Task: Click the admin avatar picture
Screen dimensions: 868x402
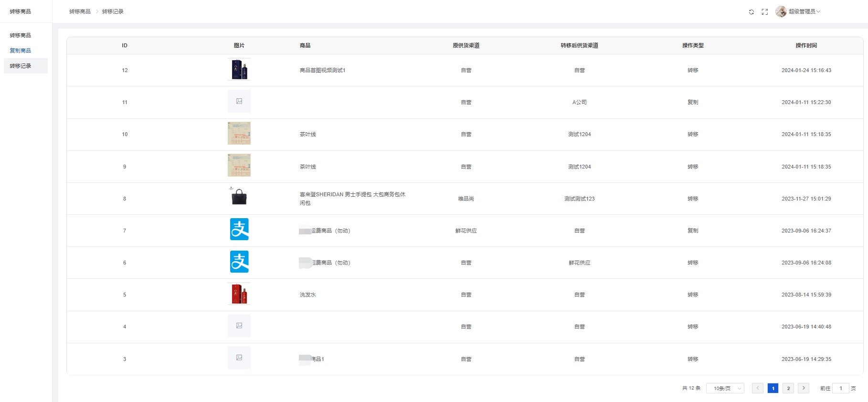Action: [x=781, y=11]
